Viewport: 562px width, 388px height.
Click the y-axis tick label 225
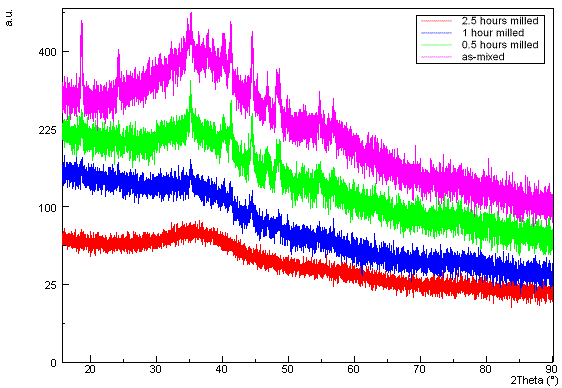point(47,130)
